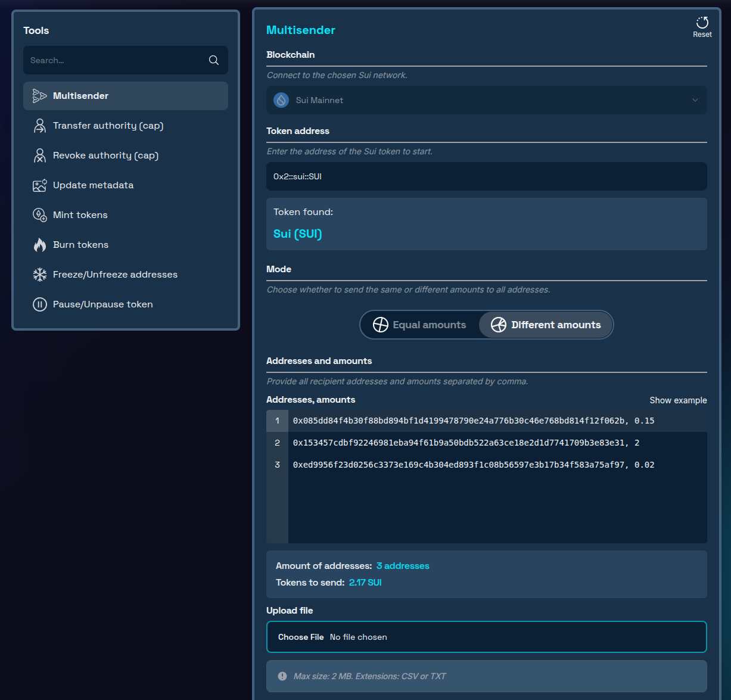The image size is (731, 700).
Task: Click the search magnifier icon
Action: 214,60
